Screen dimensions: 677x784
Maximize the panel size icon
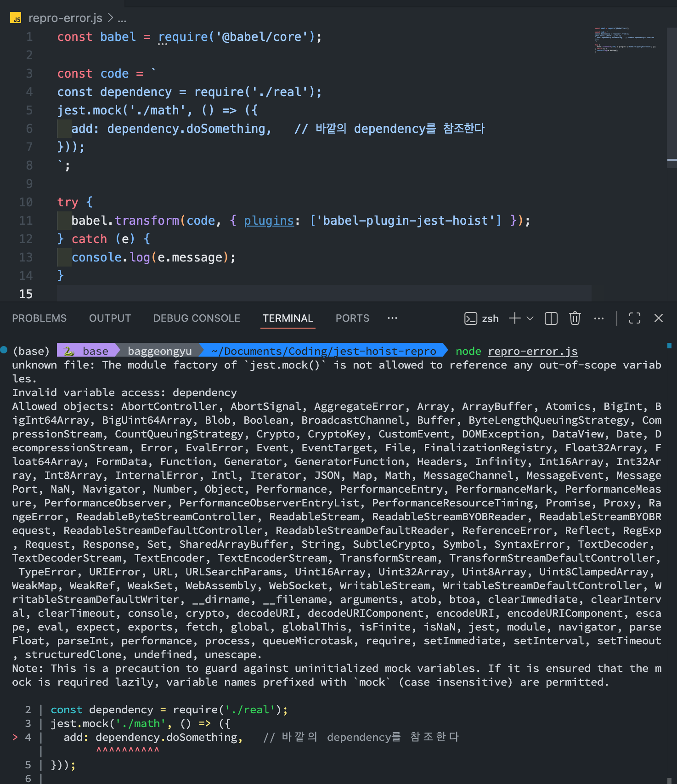[635, 318]
